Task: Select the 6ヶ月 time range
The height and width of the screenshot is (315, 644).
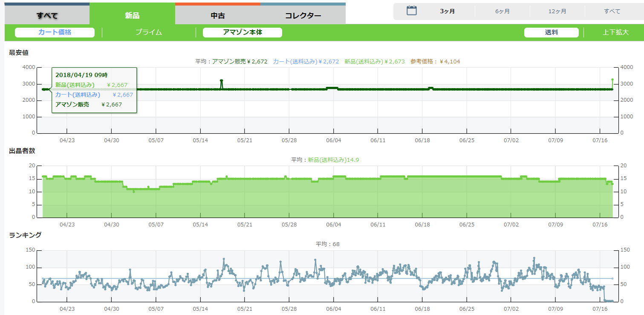Action: click(502, 11)
